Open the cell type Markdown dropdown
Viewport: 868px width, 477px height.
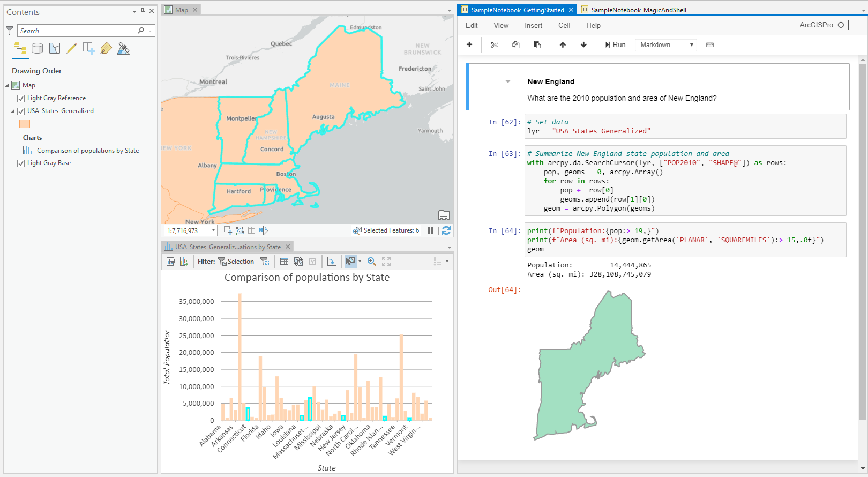coord(666,45)
